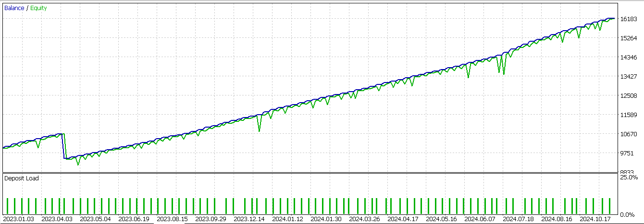
Task: Click the 10670 axis value
Action: (x=628, y=134)
